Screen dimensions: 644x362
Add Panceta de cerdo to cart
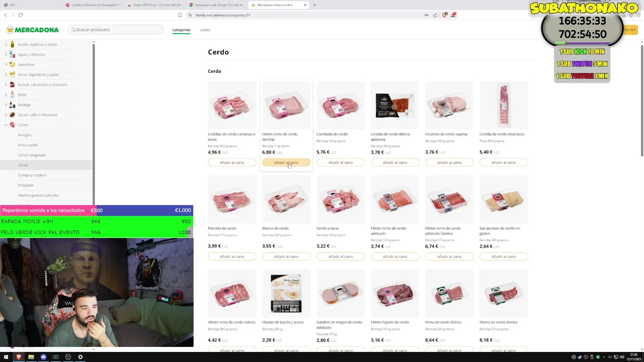(x=232, y=256)
